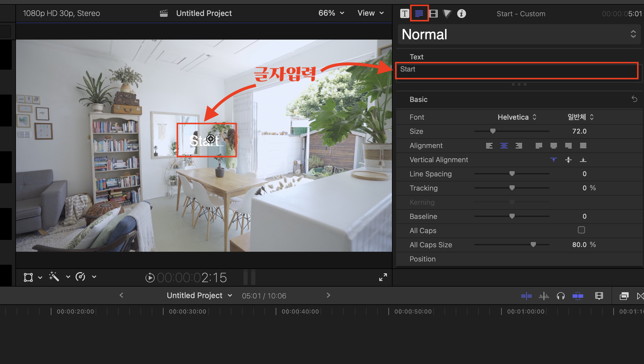Open the Title inspector tab icon

[x=405, y=14]
